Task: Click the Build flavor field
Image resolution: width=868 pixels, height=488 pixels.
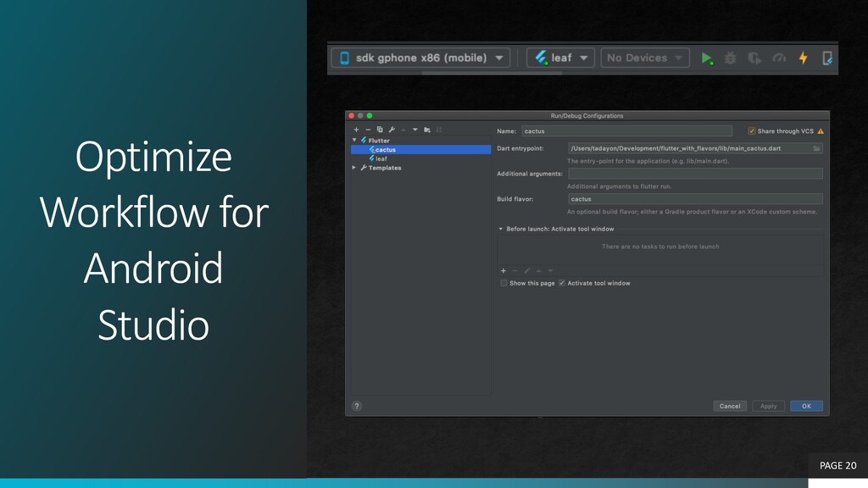Action: [x=695, y=199]
